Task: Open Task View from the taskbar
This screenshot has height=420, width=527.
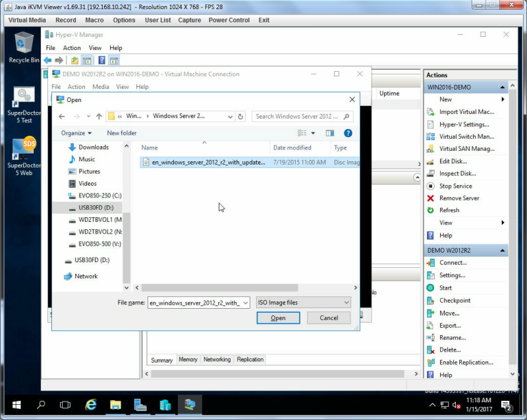Action: 65,405
